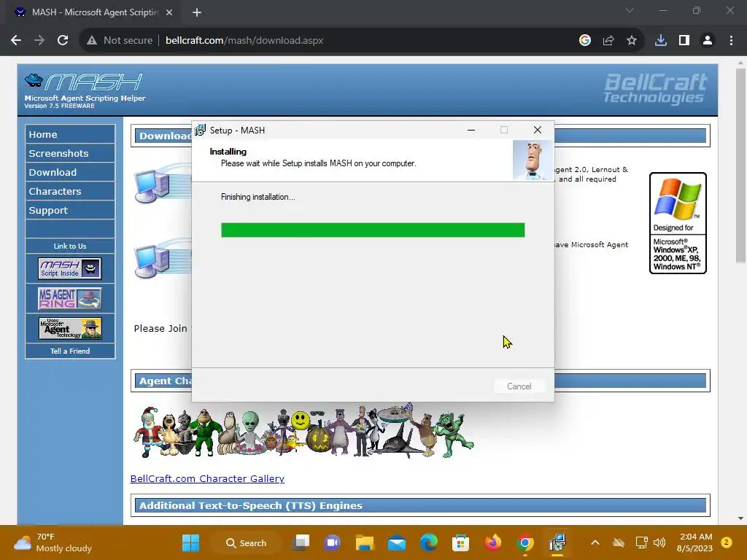This screenshot has height=560, width=747.
Task: Open Google icon in address bar
Action: 585,41
